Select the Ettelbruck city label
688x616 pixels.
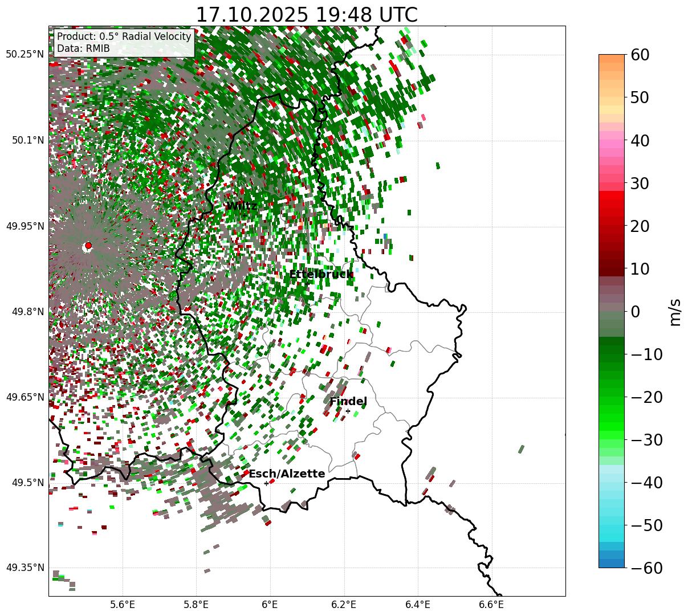pos(321,275)
